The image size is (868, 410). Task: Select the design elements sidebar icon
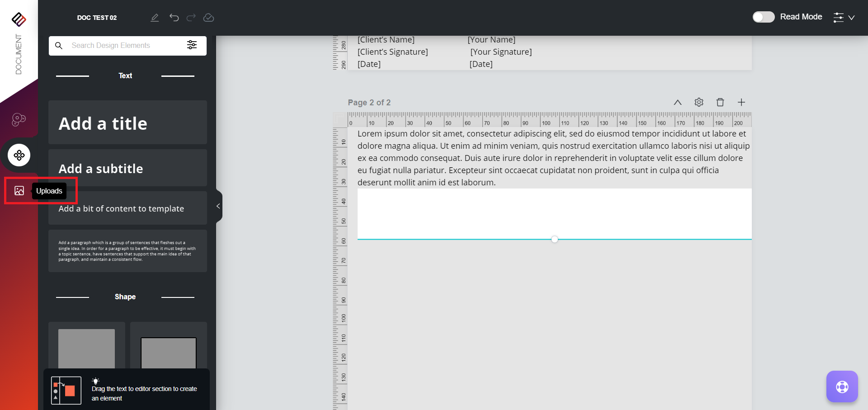[19, 156]
